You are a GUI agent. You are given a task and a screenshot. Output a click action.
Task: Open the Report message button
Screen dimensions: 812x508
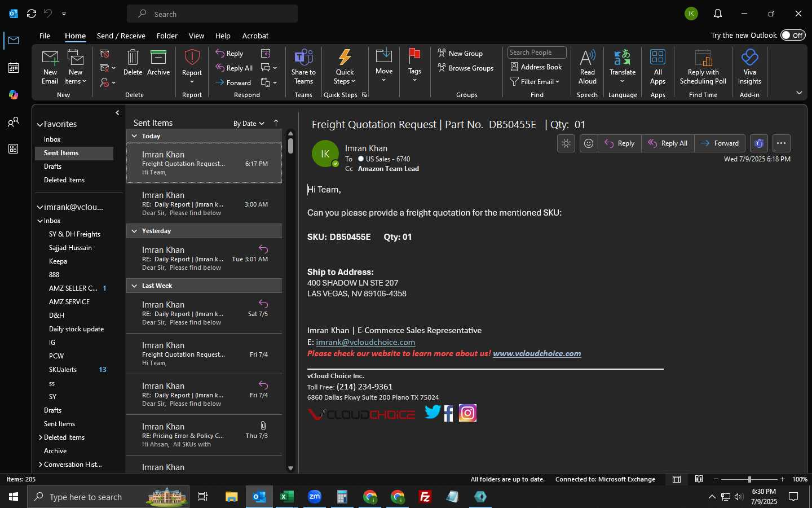(x=192, y=67)
